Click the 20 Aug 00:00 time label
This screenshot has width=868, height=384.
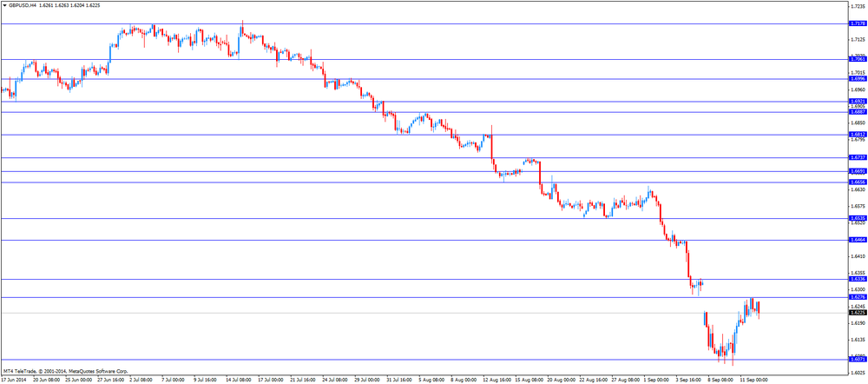(x=560, y=381)
